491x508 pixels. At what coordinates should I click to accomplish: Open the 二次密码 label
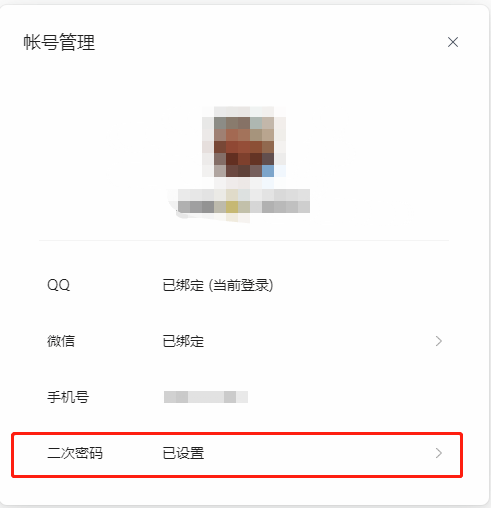pos(75,453)
